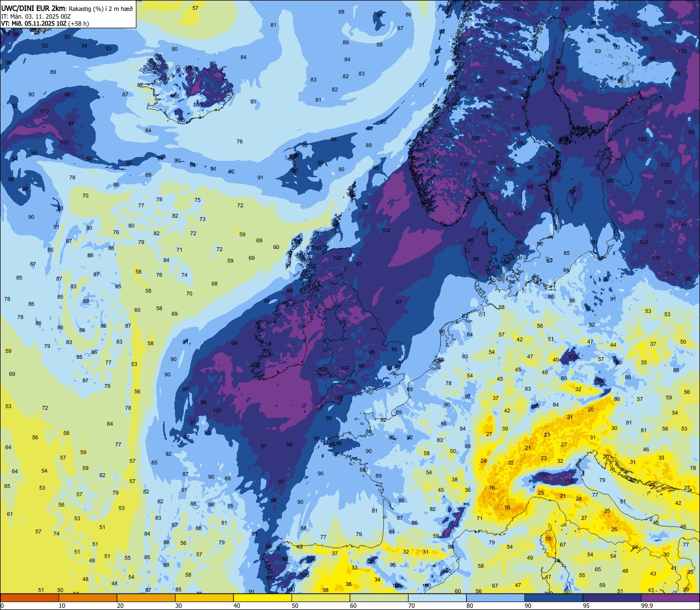
Task: Click the '0' legend scale label
Action: tap(3, 606)
